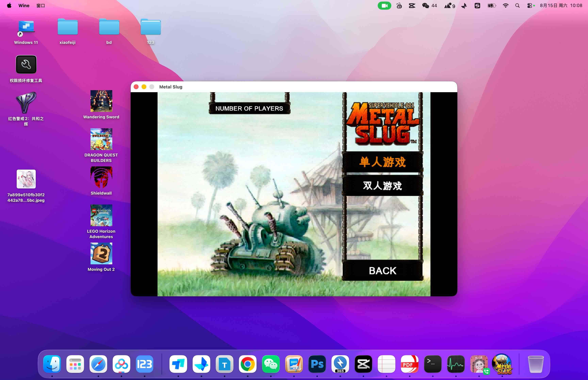Open Activity Monitor from the Dock
Viewport: 588px width, 380px height.
pos(456,364)
